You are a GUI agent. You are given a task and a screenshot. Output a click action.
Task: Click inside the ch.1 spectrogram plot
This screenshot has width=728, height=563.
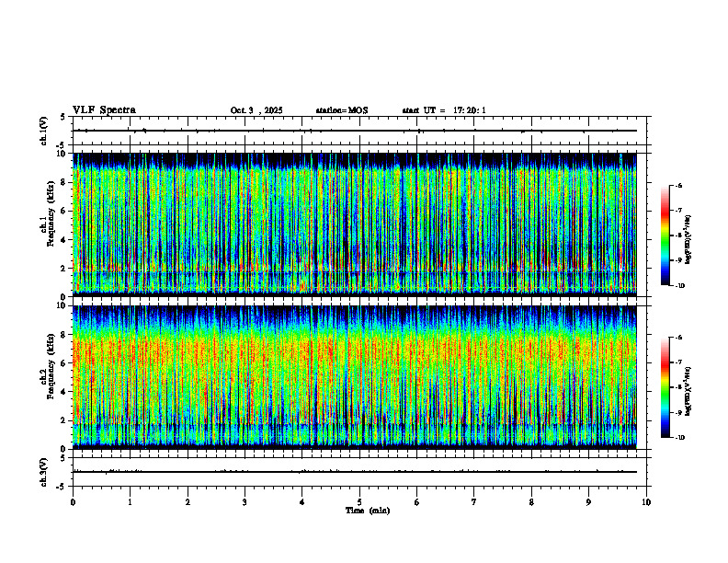pyautogui.click(x=355, y=224)
